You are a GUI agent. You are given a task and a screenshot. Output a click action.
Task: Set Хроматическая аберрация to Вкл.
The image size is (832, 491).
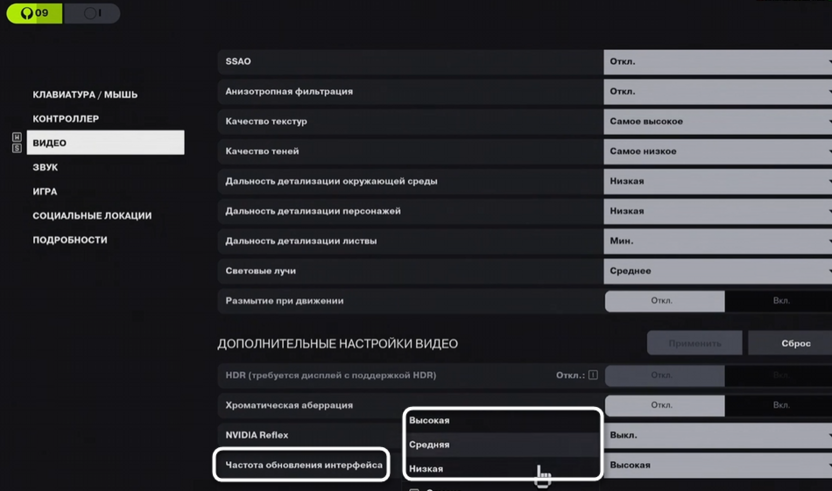778,406
